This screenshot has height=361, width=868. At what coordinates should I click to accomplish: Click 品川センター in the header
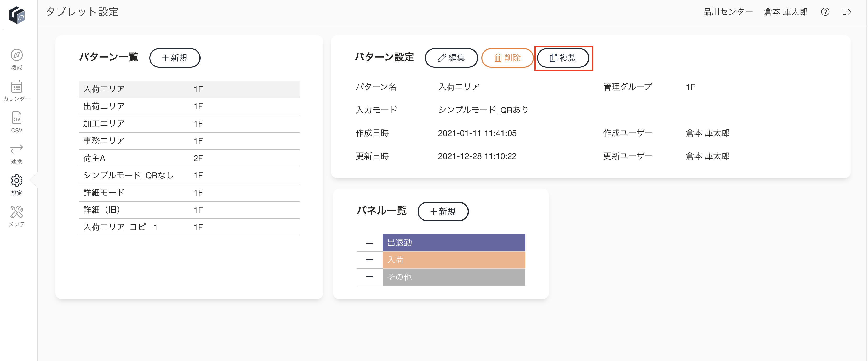(728, 12)
